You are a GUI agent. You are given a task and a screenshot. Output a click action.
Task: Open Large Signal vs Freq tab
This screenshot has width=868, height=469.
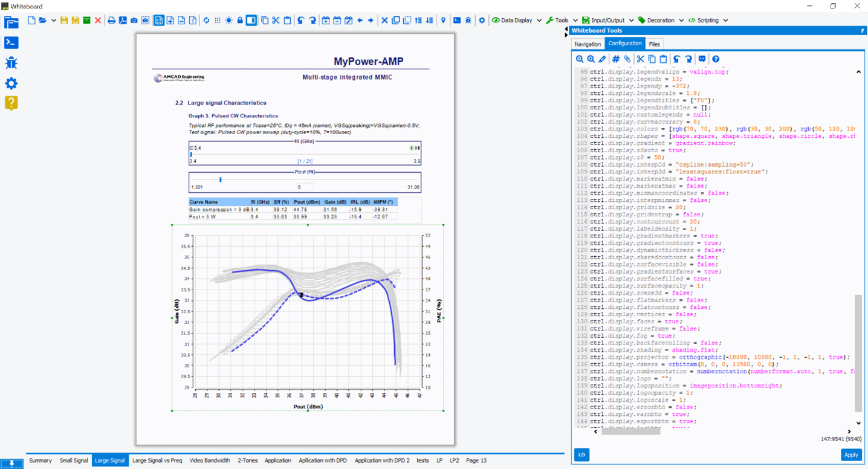pyautogui.click(x=157, y=461)
